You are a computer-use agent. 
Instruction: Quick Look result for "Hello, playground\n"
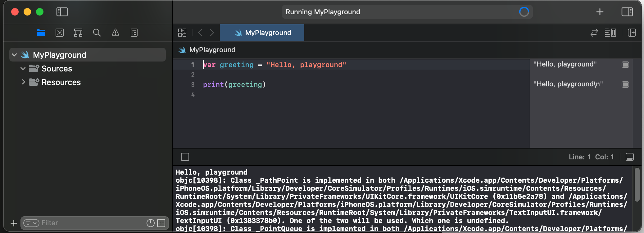[x=625, y=85]
